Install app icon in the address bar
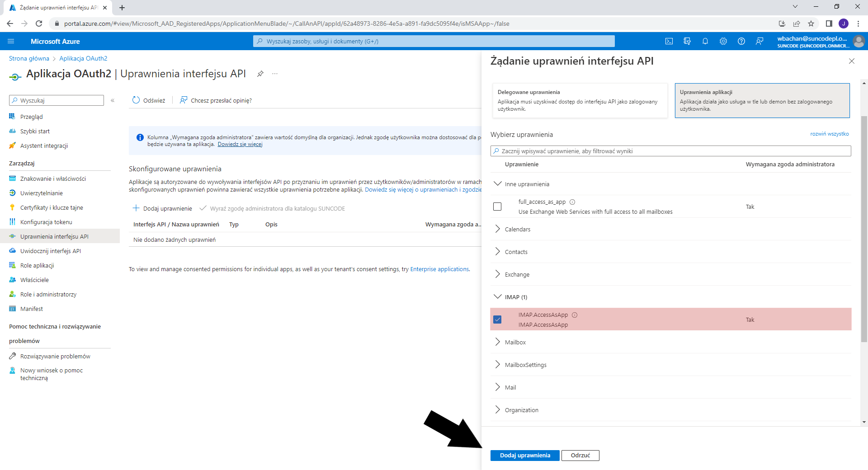This screenshot has width=868, height=470. pyautogui.click(x=782, y=23)
